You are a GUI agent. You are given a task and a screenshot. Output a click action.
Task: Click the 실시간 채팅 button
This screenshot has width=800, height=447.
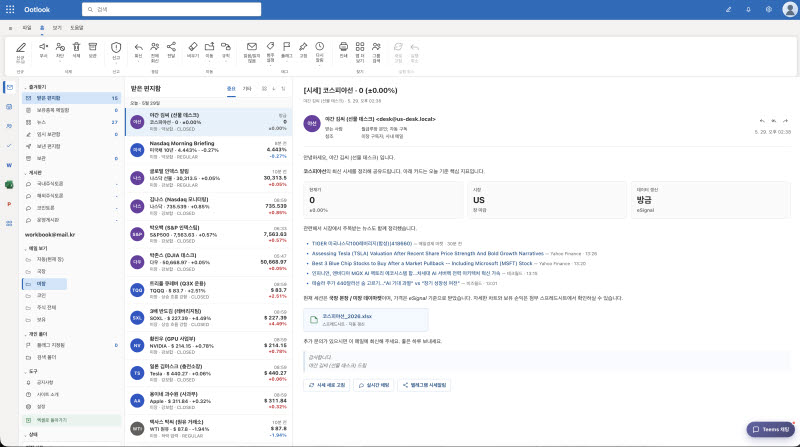373,385
